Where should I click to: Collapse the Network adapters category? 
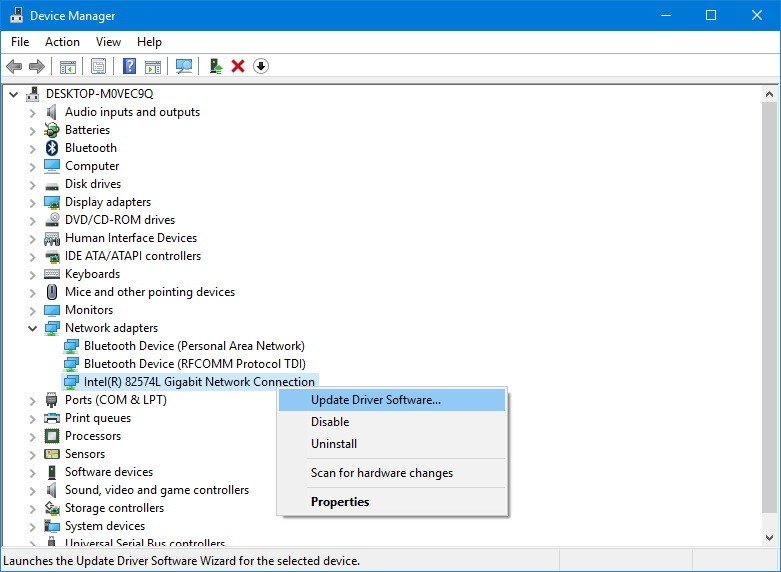click(x=32, y=328)
